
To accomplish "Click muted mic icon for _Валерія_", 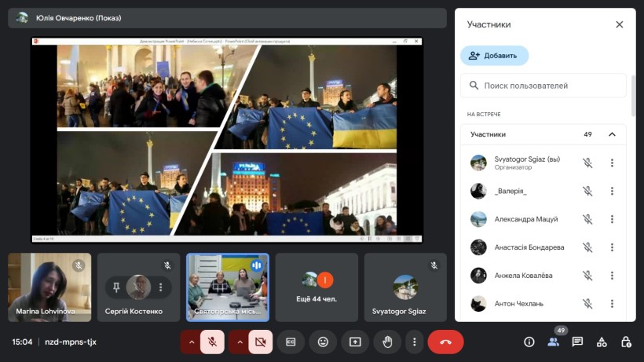I will pos(587,191).
